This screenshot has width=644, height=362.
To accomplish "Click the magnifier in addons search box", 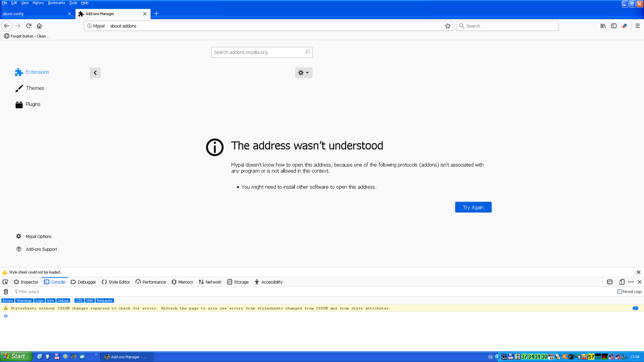I will point(307,52).
